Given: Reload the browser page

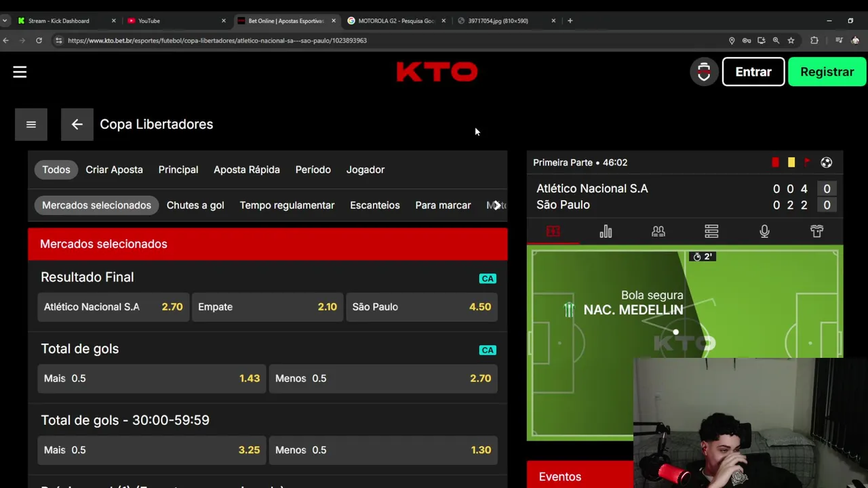Looking at the screenshot, I should point(39,41).
